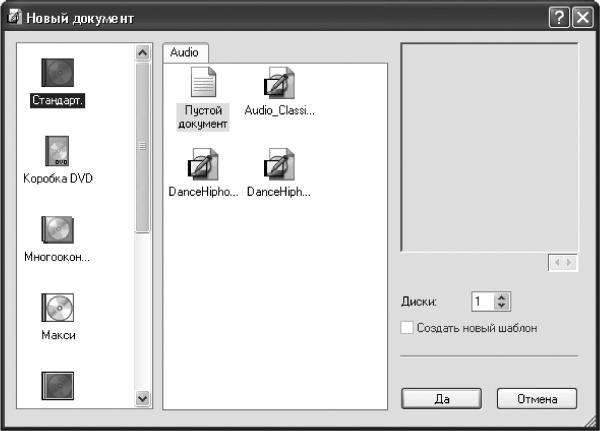Pick the DanceHipho... template icon
This screenshot has width=600, height=431.
click(x=203, y=164)
